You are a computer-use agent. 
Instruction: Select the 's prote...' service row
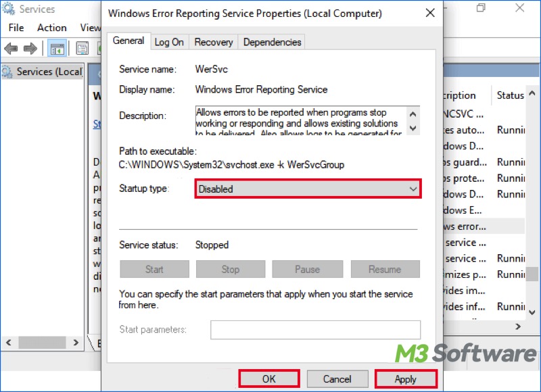pyautogui.click(x=484, y=178)
